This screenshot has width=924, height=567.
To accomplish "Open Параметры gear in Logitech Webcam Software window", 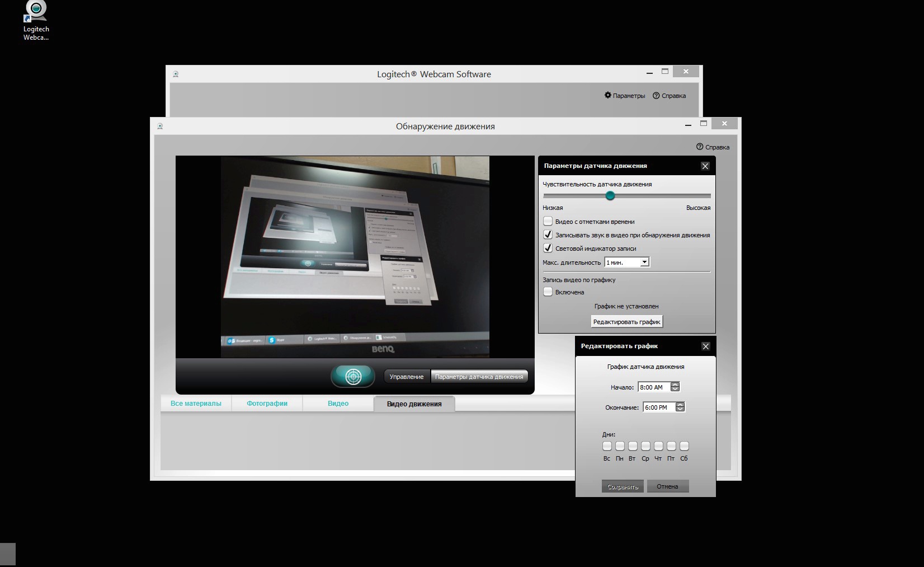I will pos(624,96).
